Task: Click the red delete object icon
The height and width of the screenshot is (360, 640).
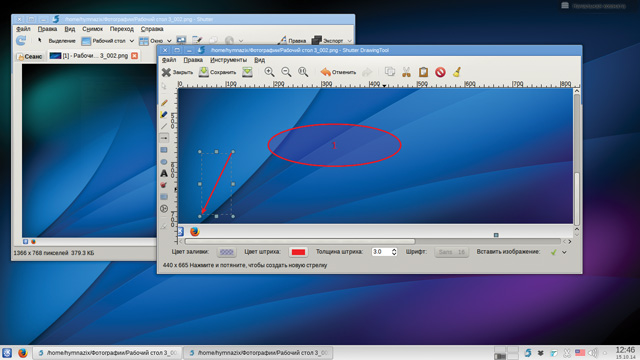Action: point(440,72)
